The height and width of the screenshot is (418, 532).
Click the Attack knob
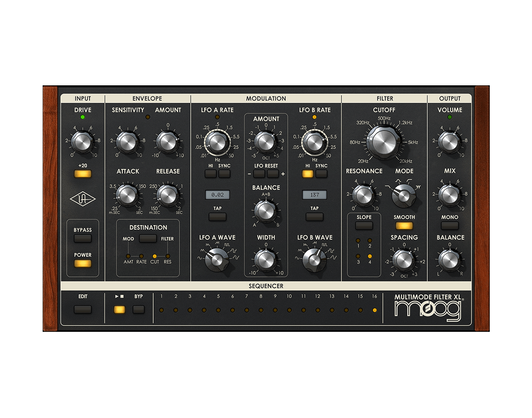pos(127,195)
